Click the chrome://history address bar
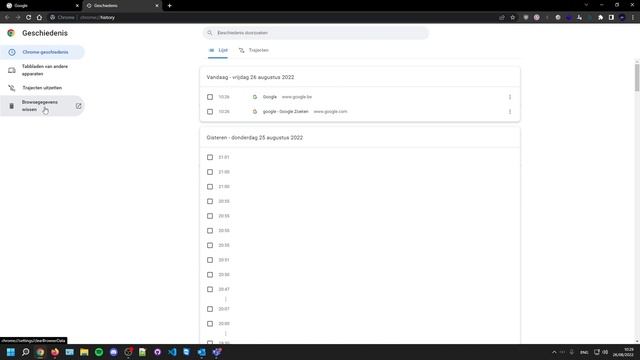The width and height of the screenshot is (640, 360). coord(271,18)
